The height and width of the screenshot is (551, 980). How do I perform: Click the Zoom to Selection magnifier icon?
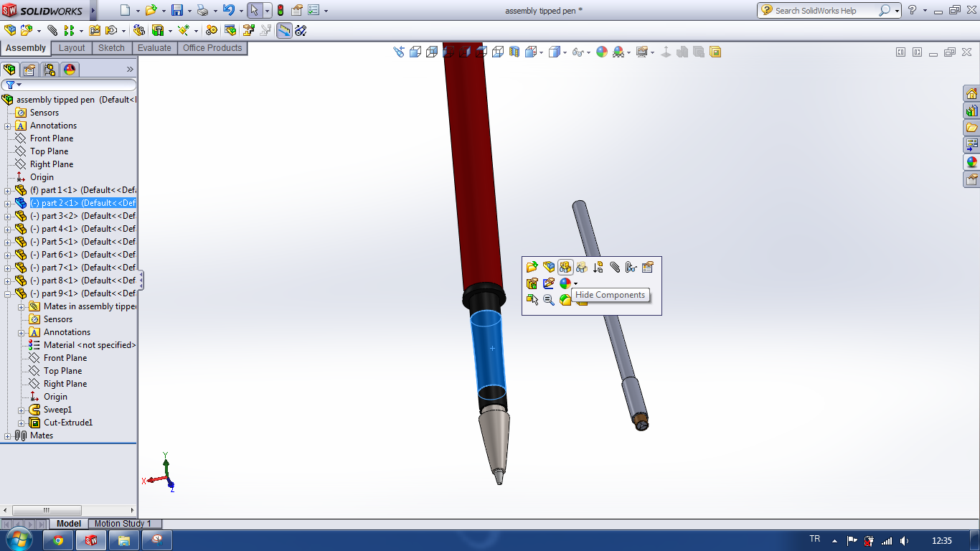point(549,300)
